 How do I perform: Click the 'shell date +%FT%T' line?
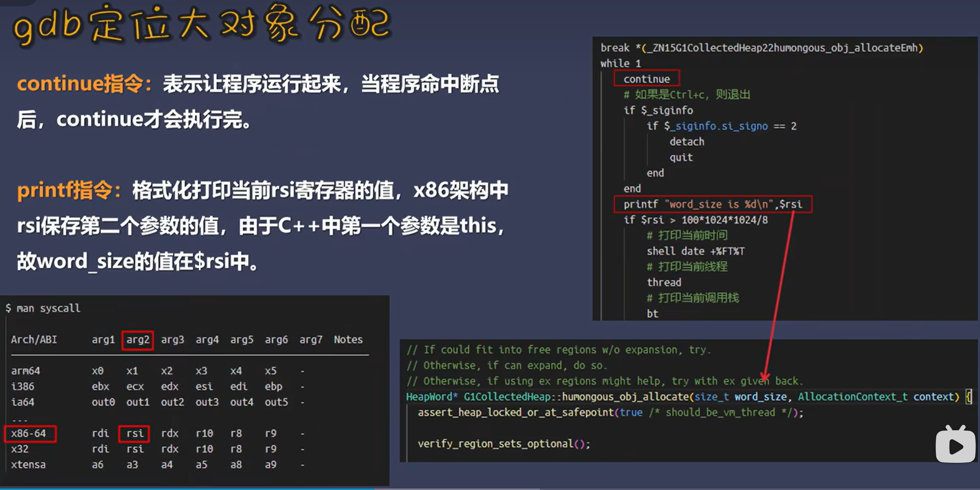coord(695,251)
